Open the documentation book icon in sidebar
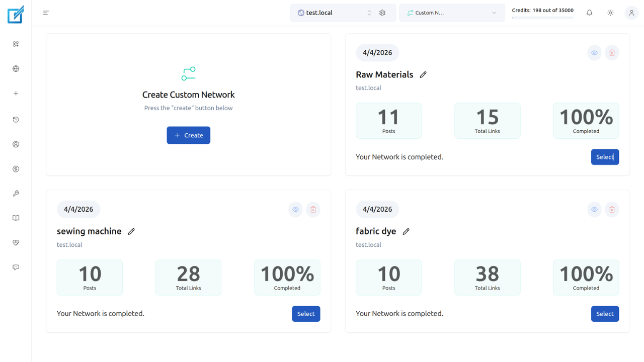 pos(16,218)
